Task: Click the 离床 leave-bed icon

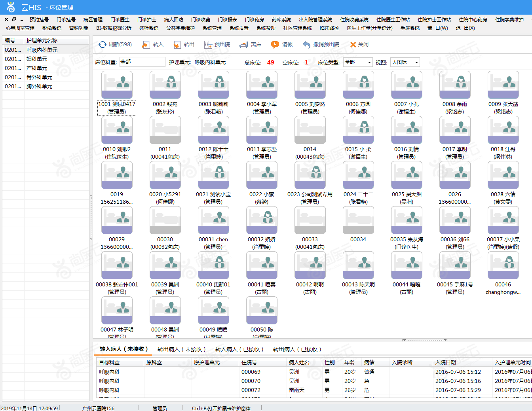Action: click(244, 45)
